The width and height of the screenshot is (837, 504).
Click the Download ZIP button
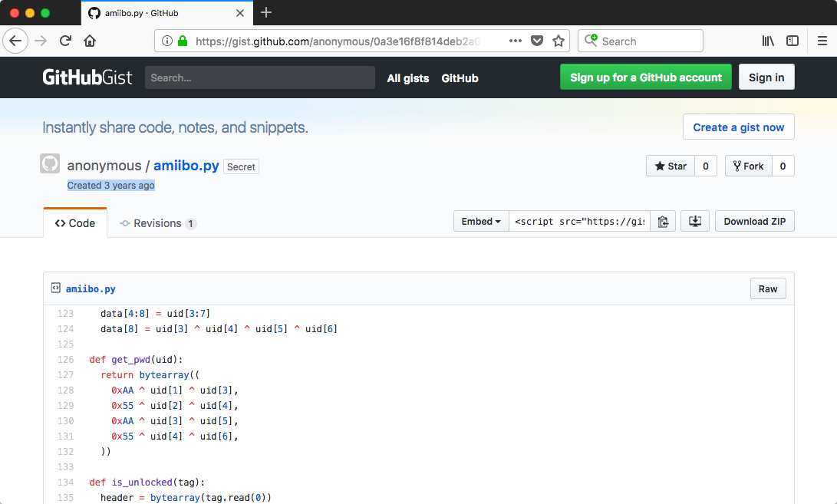[754, 222]
